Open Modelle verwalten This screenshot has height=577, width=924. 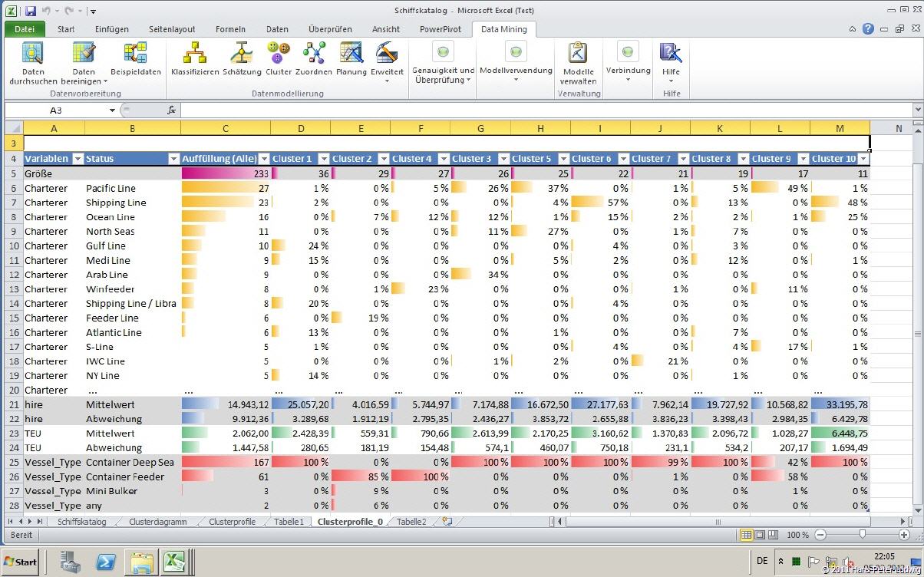(x=578, y=62)
